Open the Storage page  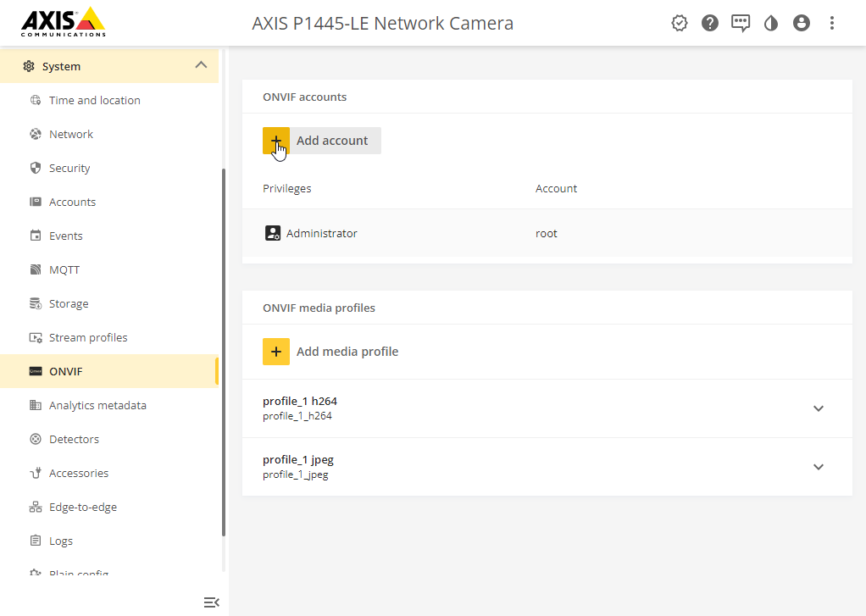[x=69, y=304]
